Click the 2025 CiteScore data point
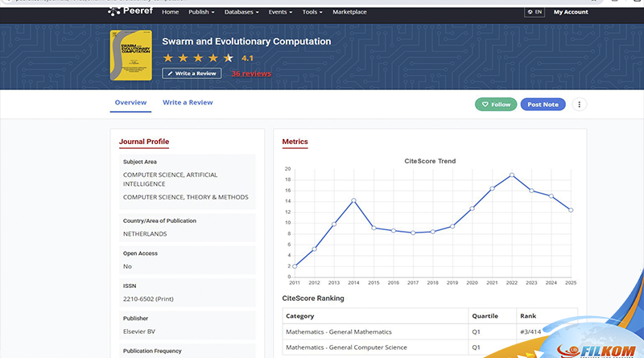 coord(571,210)
